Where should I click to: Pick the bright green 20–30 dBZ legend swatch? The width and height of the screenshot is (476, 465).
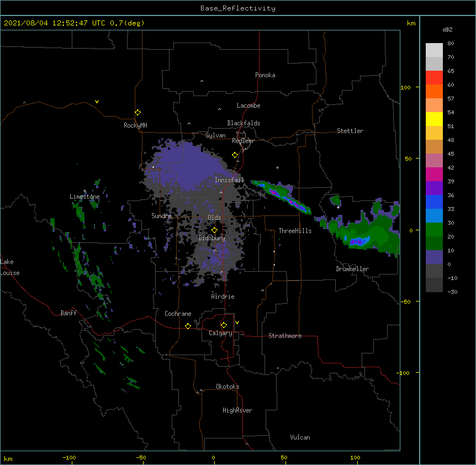click(x=434, y=230)
